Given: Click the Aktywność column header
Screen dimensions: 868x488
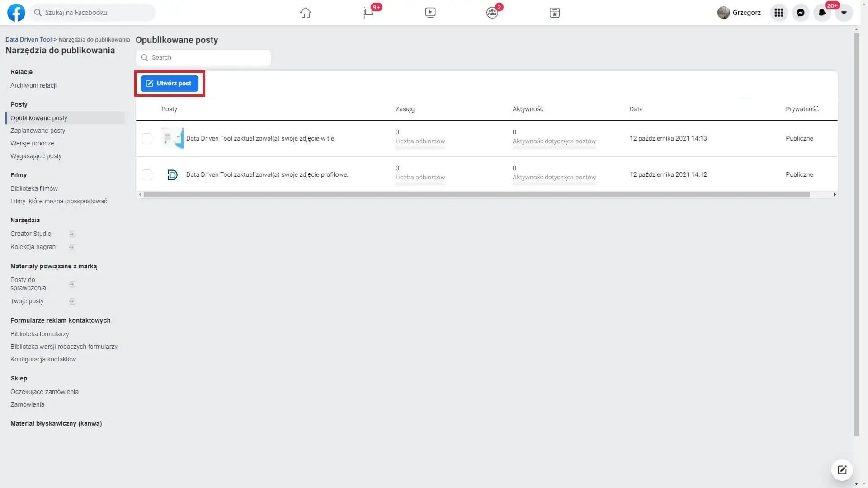Looking at the screenshot, I should click(528, 109).
